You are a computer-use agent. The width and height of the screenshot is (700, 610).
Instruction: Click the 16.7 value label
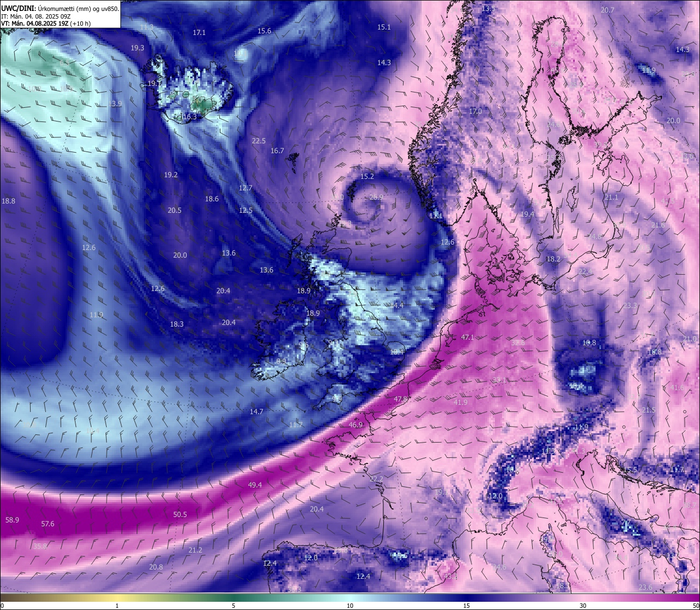pos(277,150)
